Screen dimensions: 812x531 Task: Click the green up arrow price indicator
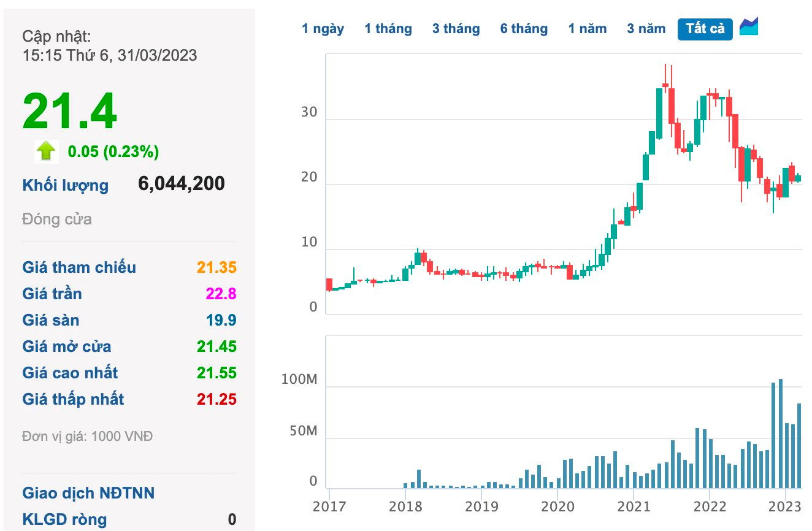click(x=47, y=151)
